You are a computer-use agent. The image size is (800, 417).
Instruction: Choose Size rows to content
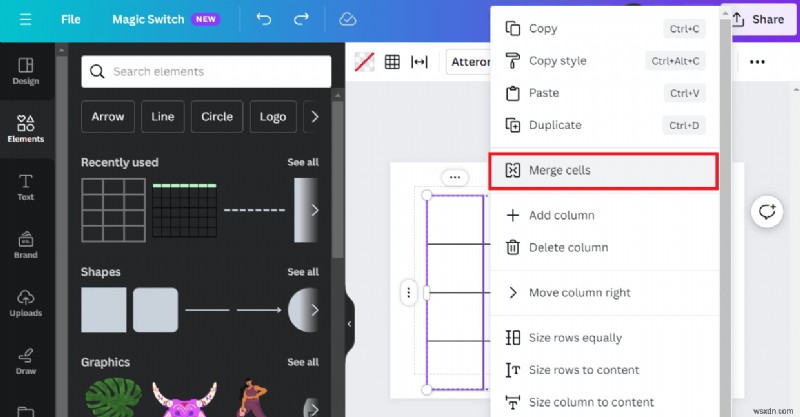(605, 370)
